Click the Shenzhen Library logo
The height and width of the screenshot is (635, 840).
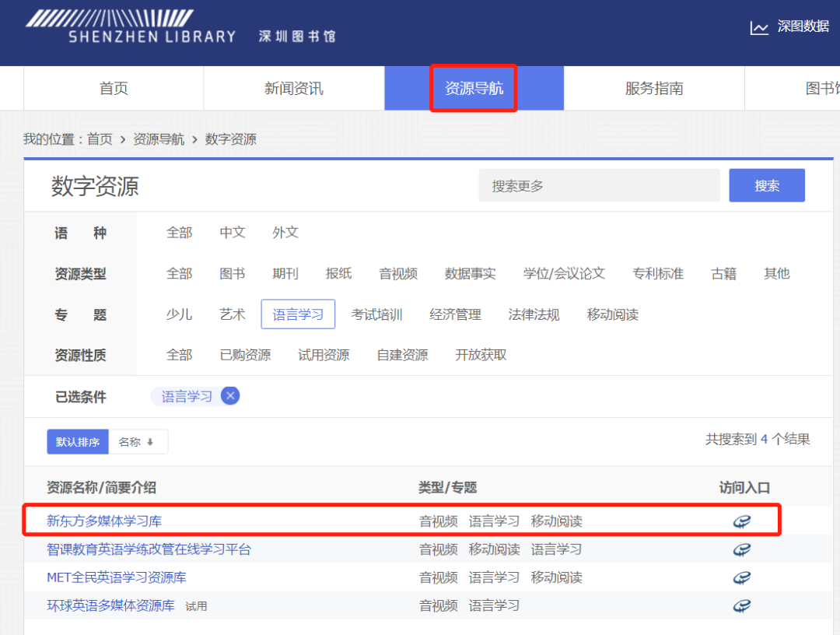point(180,26)
